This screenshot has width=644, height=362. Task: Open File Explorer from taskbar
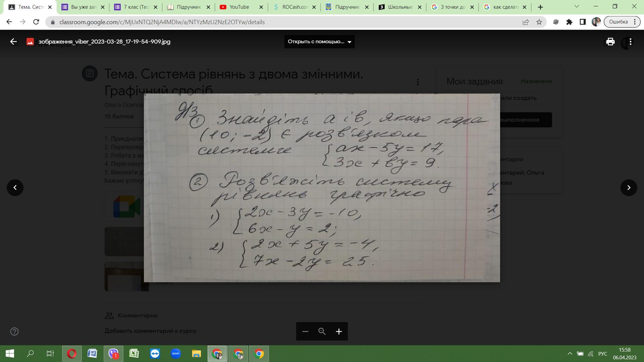click(x=196, y=354)
